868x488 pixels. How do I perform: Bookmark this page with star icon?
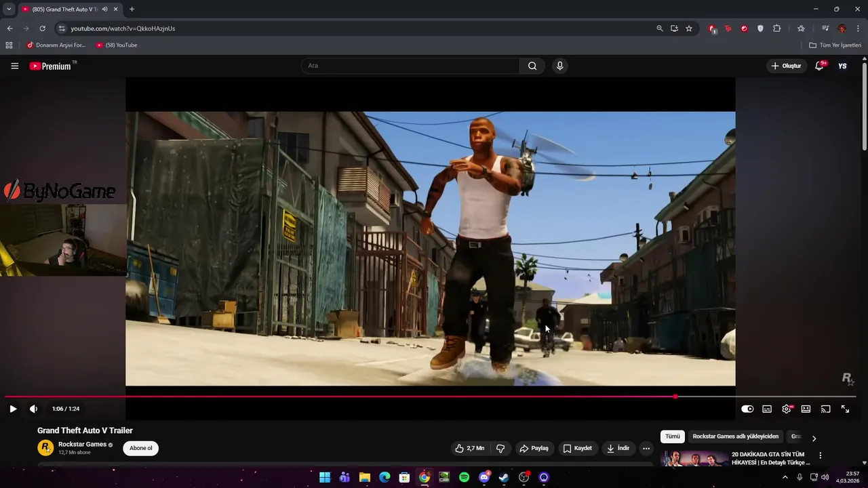click(x=689, y=28)
